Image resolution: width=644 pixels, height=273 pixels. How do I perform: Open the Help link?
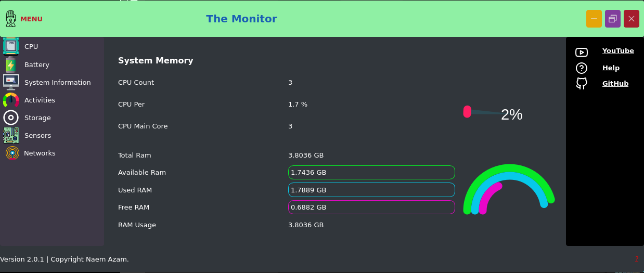[x=611, y=68]
